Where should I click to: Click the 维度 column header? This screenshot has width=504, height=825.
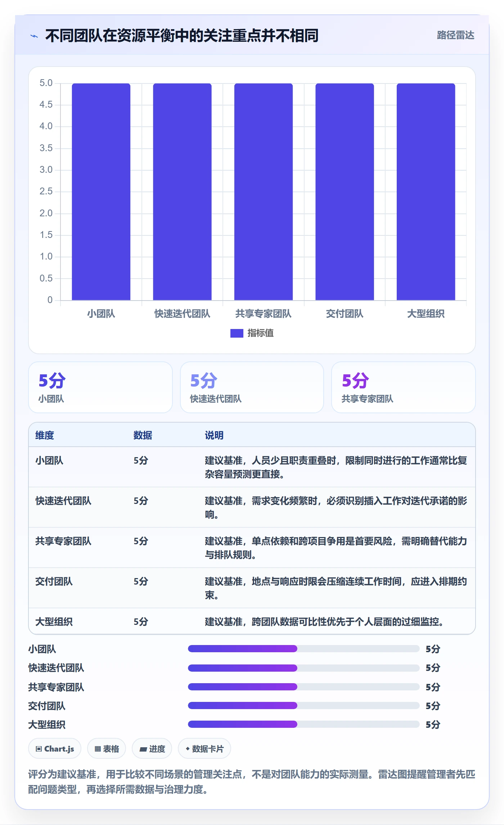pyautogui.click(x=45, y=435)
